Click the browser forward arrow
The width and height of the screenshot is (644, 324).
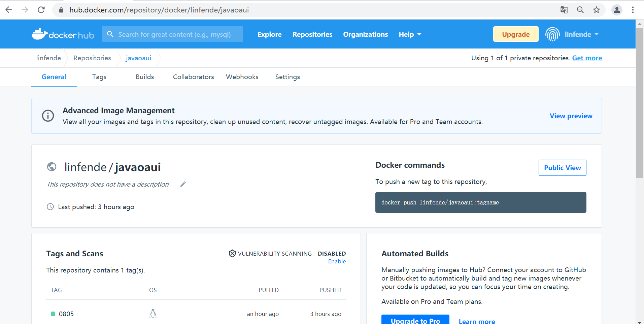click(25, 10)
